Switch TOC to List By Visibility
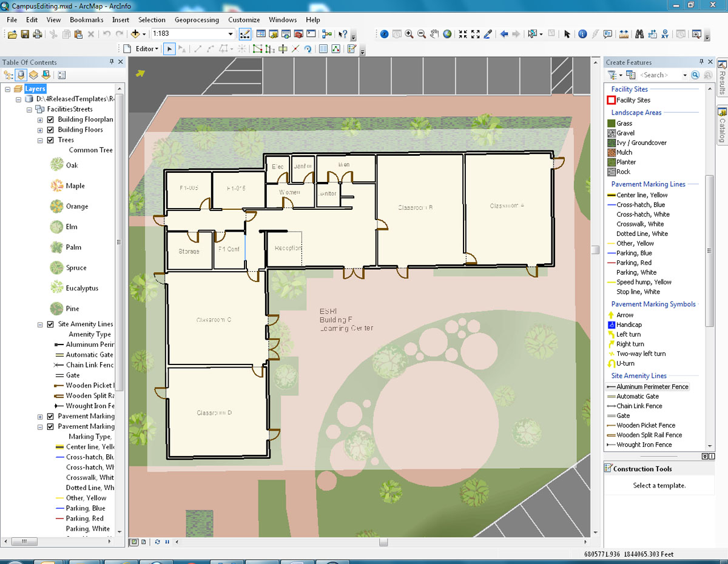This screenshot has height=564, width=728. [x=33, y=75]
